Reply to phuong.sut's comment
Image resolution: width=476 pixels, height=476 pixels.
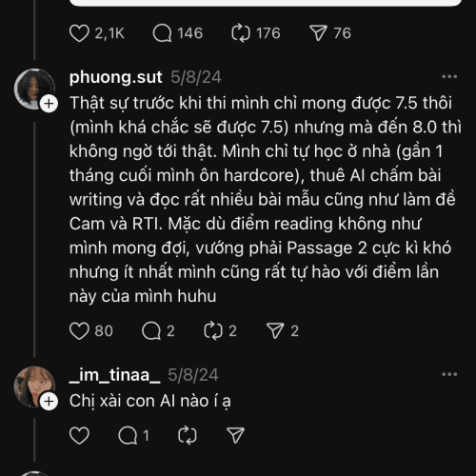pyautogui.click(x=151, y=331)
